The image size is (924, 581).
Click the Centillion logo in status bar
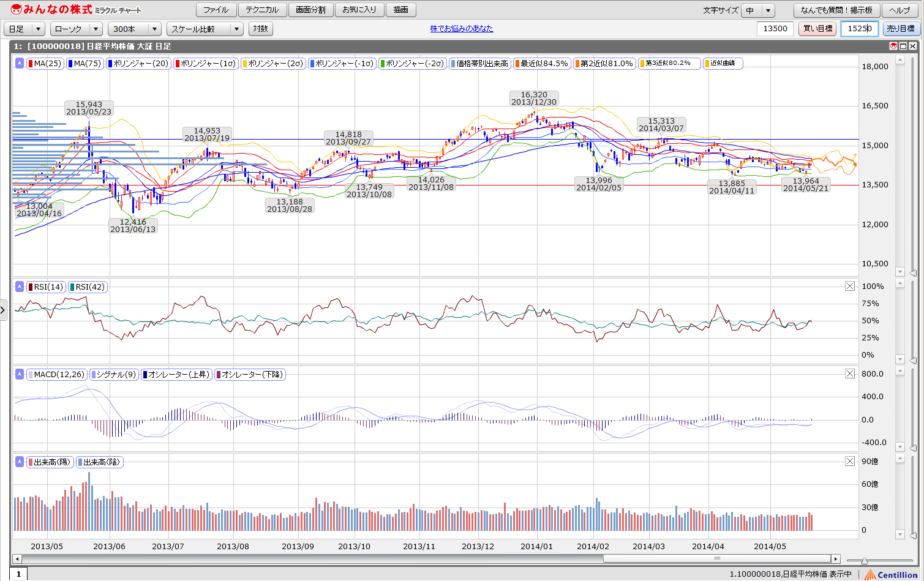[891, 574]
